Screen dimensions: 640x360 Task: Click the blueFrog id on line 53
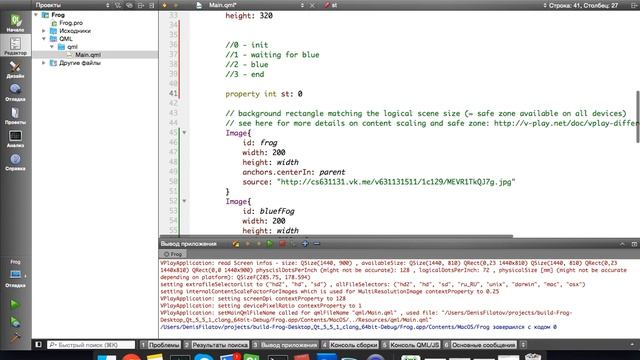click(277, 211)
